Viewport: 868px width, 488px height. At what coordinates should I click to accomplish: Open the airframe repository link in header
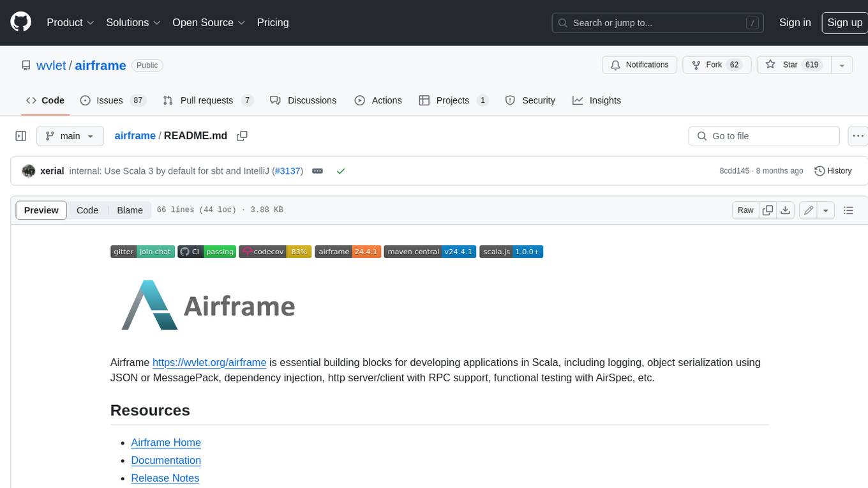(100, 65)
